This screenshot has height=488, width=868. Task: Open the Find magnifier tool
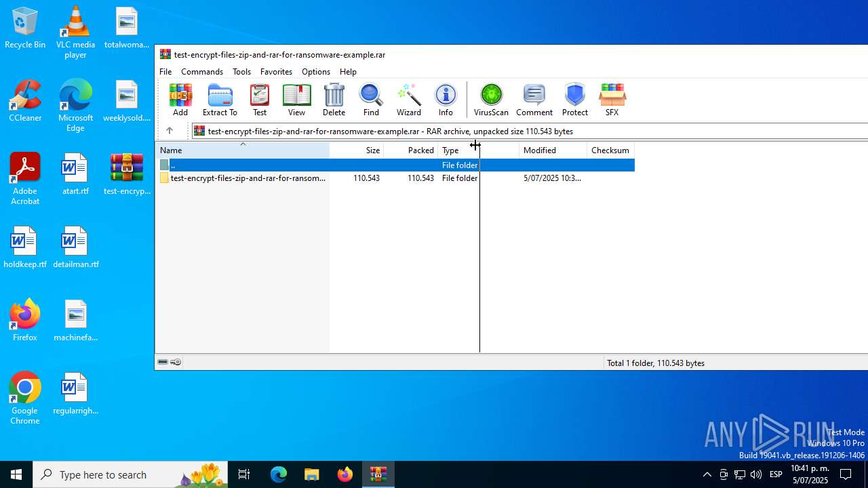pyautogui.click(x=371, y=100)
